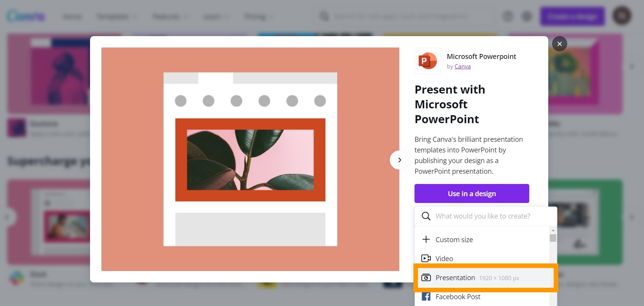Click the help icon in header
The height and width of the screenshot is (306, 644).
pos(508,16)
